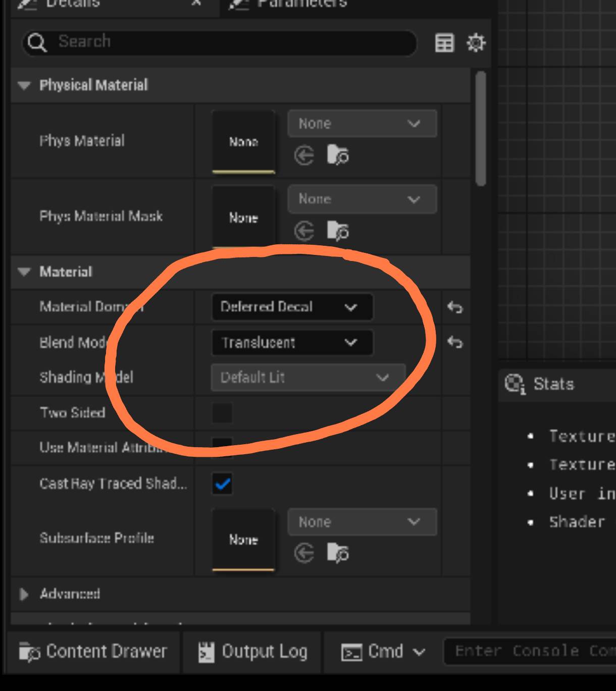Expand the Advanced section
616x691 pixels.
pos(24,594)
